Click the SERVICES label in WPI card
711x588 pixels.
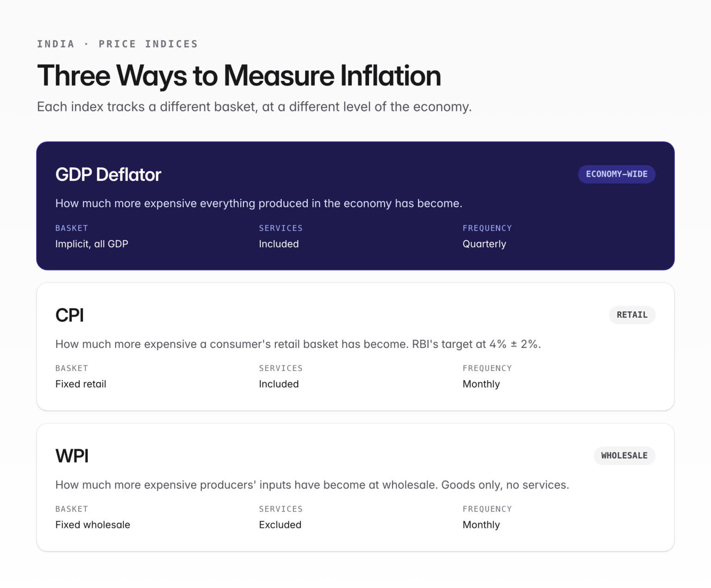[x=281, y=509]
